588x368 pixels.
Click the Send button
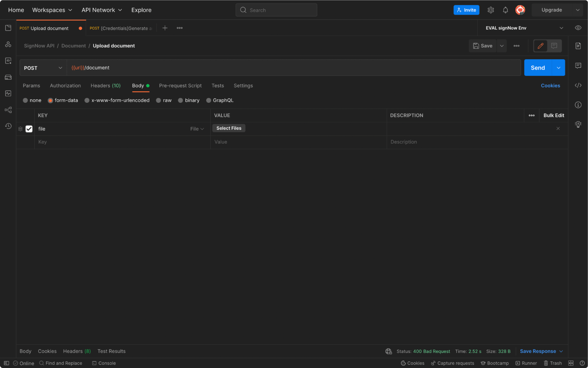click(537, 68)
